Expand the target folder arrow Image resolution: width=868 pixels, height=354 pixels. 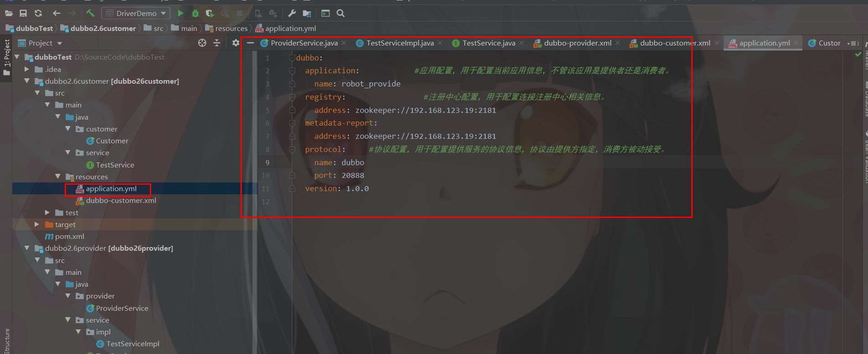(37, 224)
